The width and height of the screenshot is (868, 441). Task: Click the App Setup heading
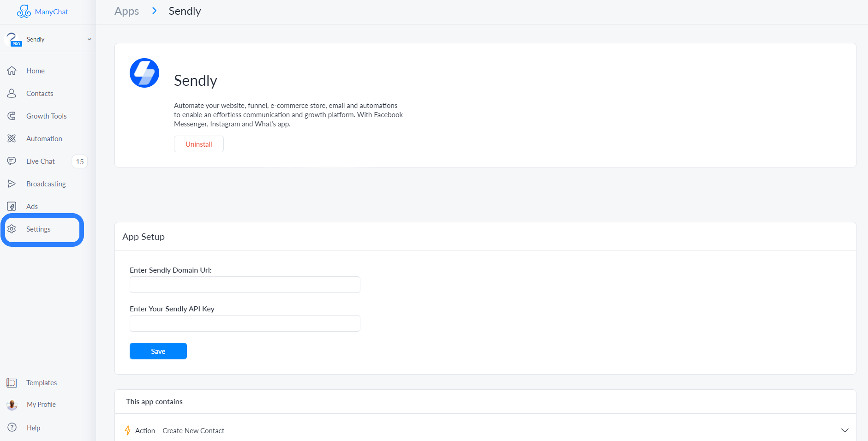point(144,237)
